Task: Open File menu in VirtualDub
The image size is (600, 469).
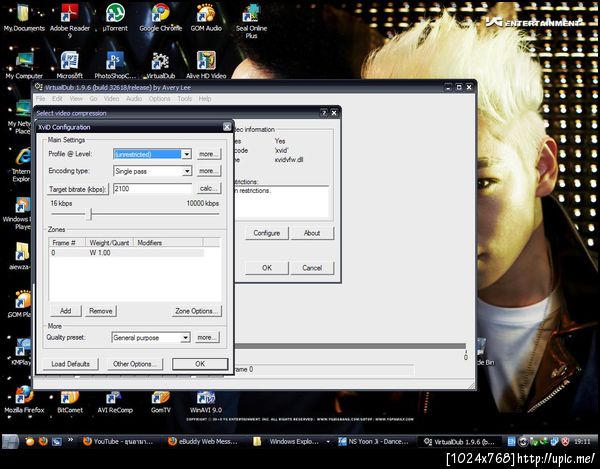Action: click(41, 99)
